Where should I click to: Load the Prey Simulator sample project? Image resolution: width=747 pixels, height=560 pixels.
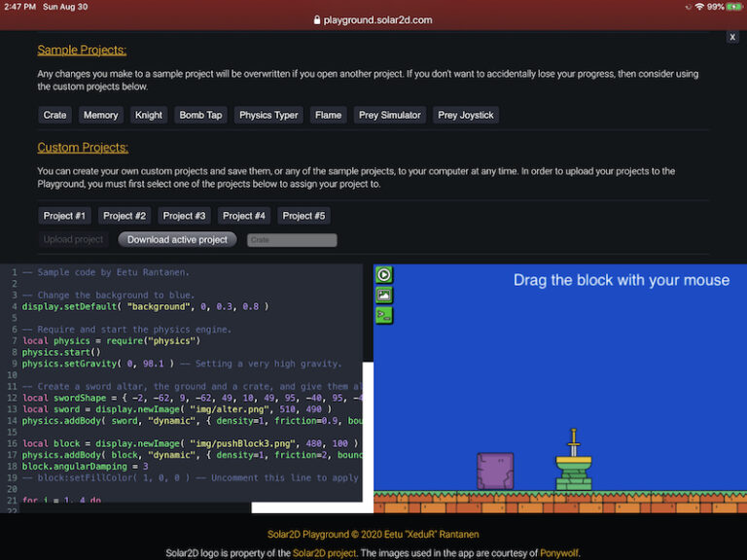pos(390,115)
